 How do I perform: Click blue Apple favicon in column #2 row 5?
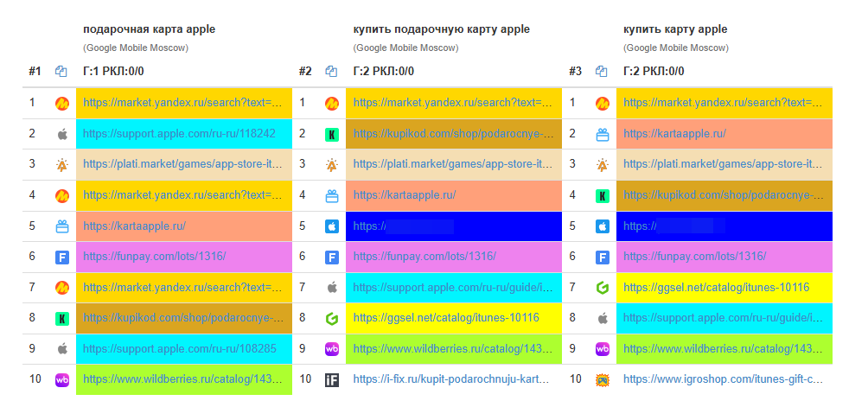[332, 226]
